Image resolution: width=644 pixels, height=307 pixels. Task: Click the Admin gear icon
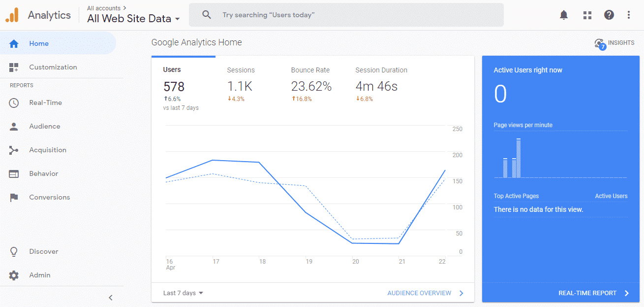pos(14,275)
